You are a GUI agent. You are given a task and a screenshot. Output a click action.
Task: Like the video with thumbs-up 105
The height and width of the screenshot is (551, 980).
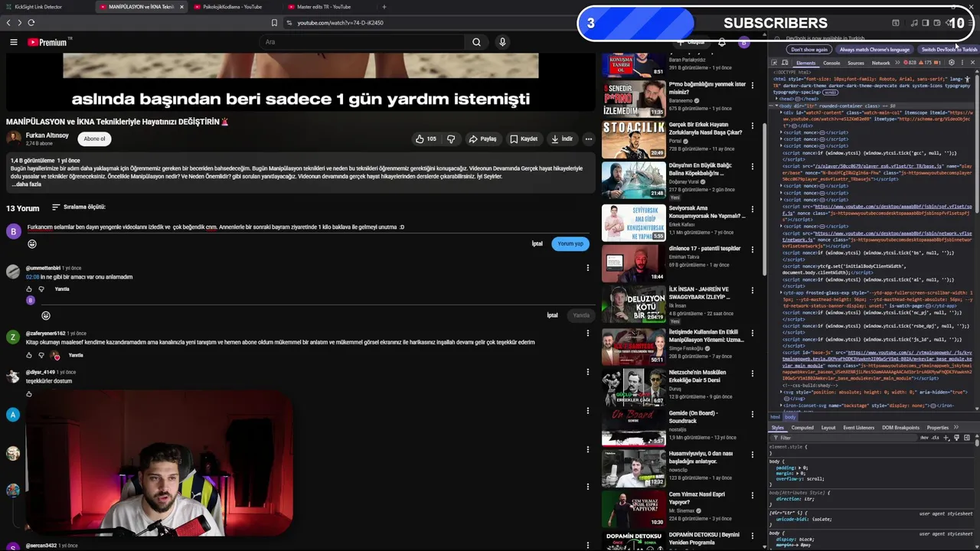(426, 139)
